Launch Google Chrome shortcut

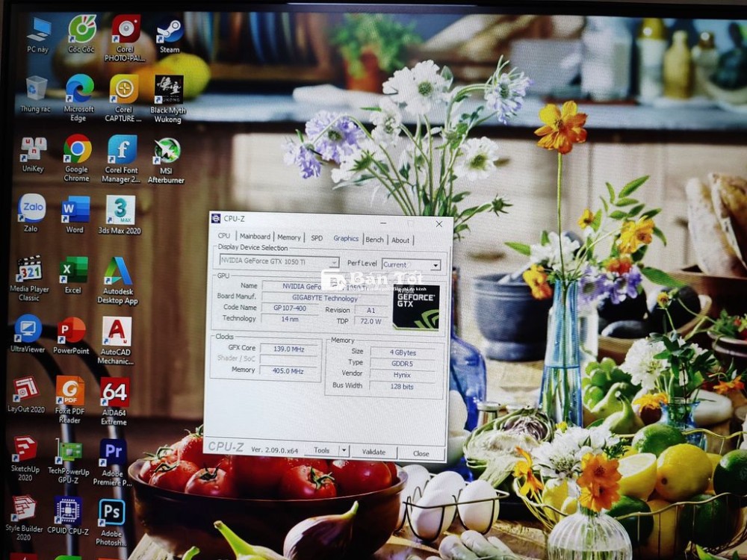77,158
